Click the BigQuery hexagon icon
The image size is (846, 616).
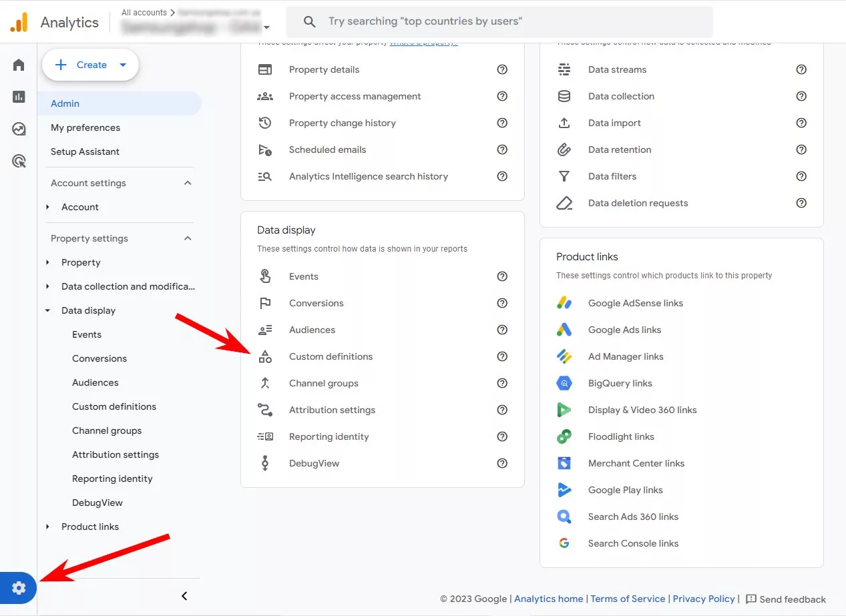point(564,383)
